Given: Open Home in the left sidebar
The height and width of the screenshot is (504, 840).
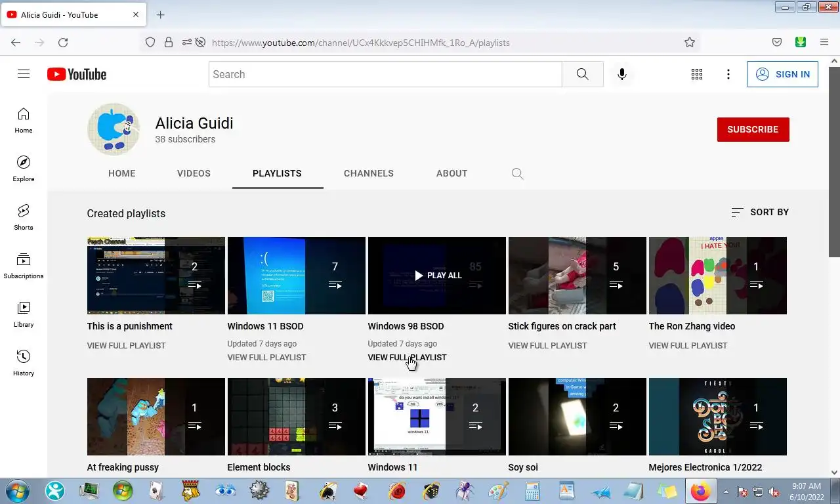Looking at the screenshot, I should 24,120.
